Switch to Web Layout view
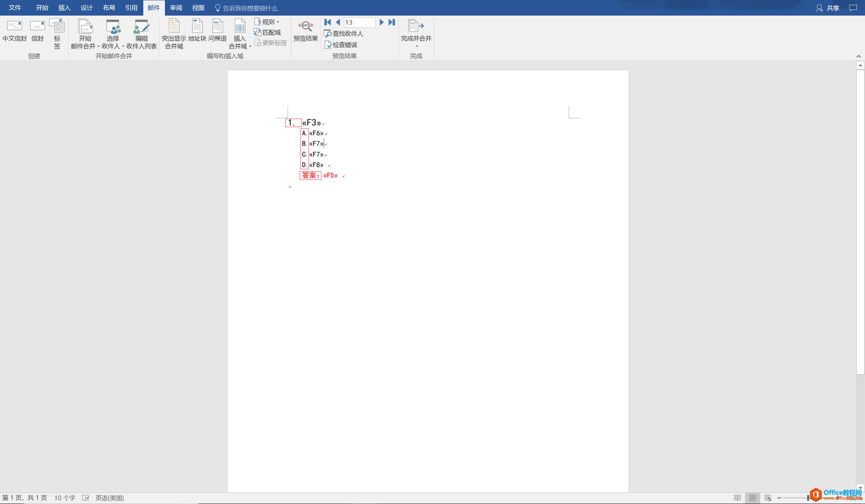The image size is (865, 504). coord(768,498)
